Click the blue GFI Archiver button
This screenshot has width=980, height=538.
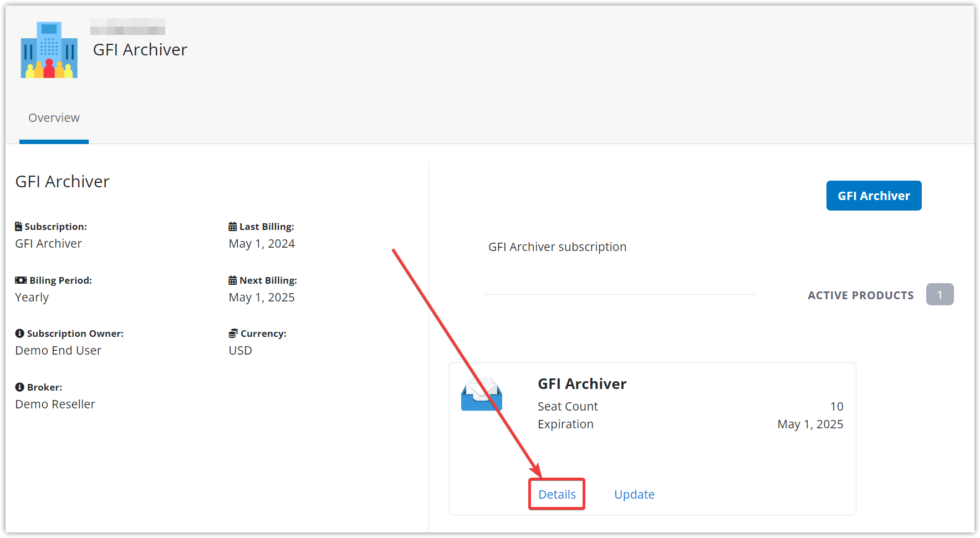[874, 196]
